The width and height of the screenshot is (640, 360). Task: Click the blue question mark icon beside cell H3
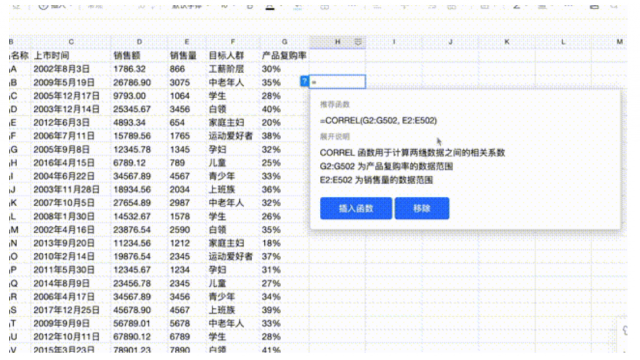point(304,81)
